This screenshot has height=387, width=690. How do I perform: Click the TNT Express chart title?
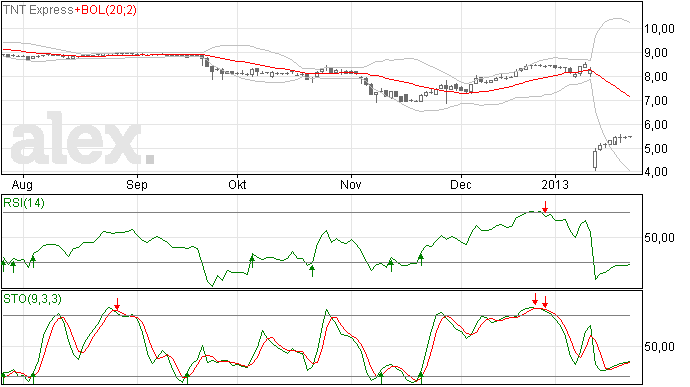[38, 10]
